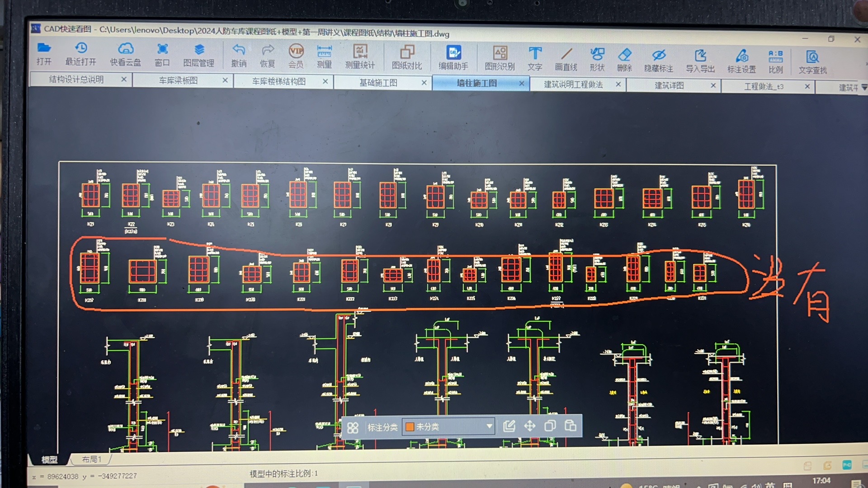Click the edit annotation pencil icon
This screenshot has width=868, height=488.
509,426
